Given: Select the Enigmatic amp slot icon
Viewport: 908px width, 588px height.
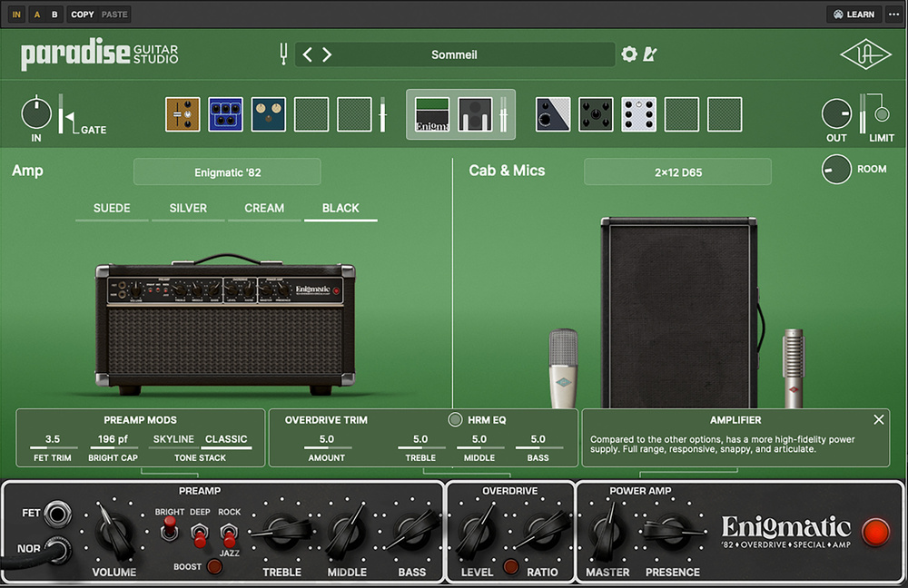Looking at the screenshot, I should pyautogui.click(x=432, y=114).
